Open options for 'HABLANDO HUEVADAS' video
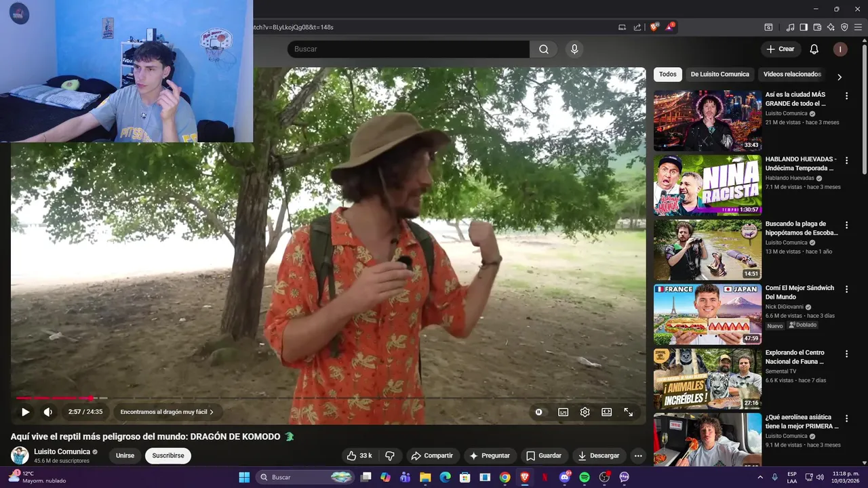 pyautogui.click(x=846, y=161)
